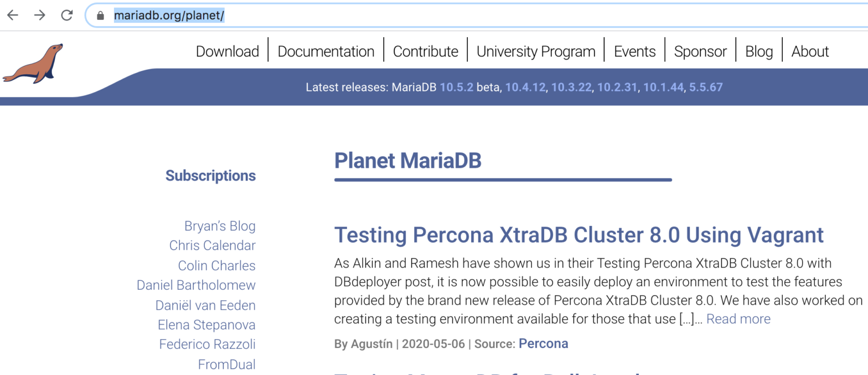Open the 10.4.12 release link
This screenshot has width=868, height=375.
click(x=525, y=87)
